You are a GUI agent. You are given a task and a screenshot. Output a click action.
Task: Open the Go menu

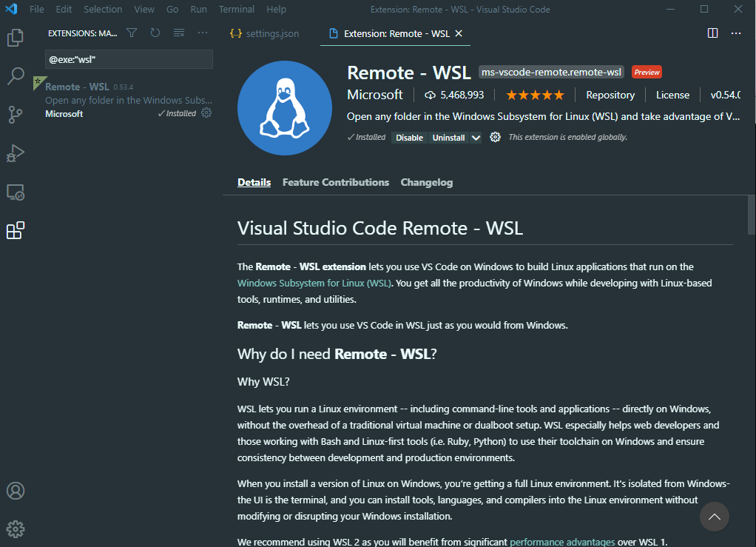coord(172,9)
